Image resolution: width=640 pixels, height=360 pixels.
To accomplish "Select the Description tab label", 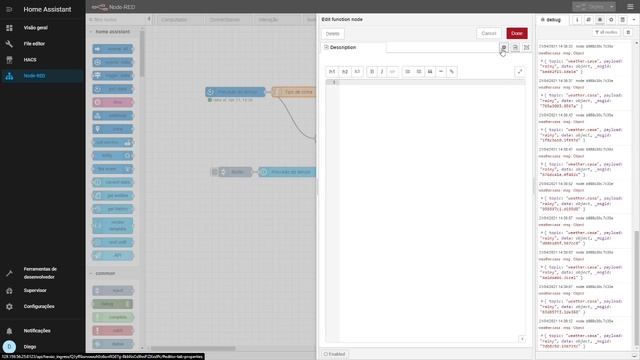I will (x=343, y=47).
